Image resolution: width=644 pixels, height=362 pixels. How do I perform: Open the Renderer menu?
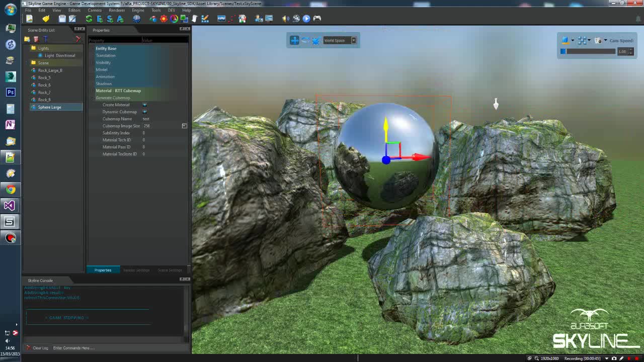pyautogui.click(x=117, y=10)
